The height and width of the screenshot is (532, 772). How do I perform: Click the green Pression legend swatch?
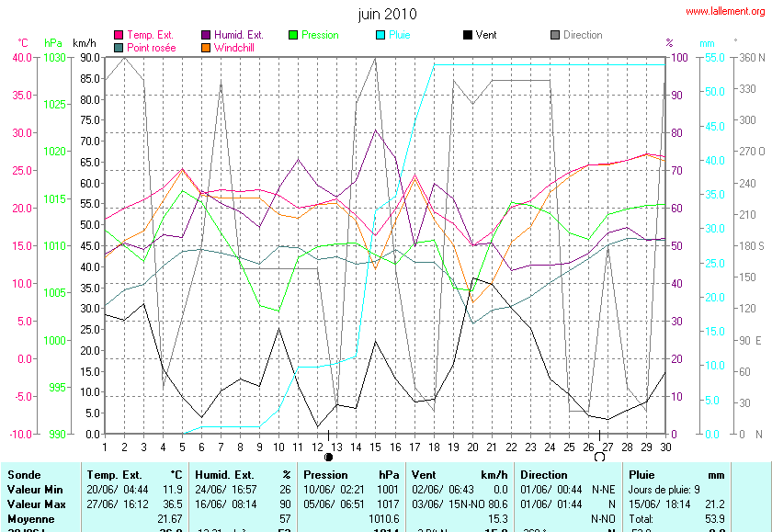pyautogui.click(x=294, y=35)
